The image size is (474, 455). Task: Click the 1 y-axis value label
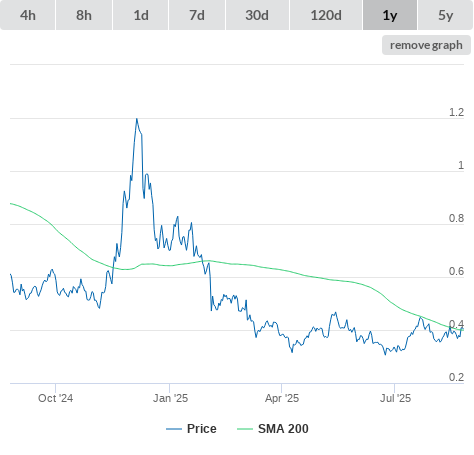(461, 165)
